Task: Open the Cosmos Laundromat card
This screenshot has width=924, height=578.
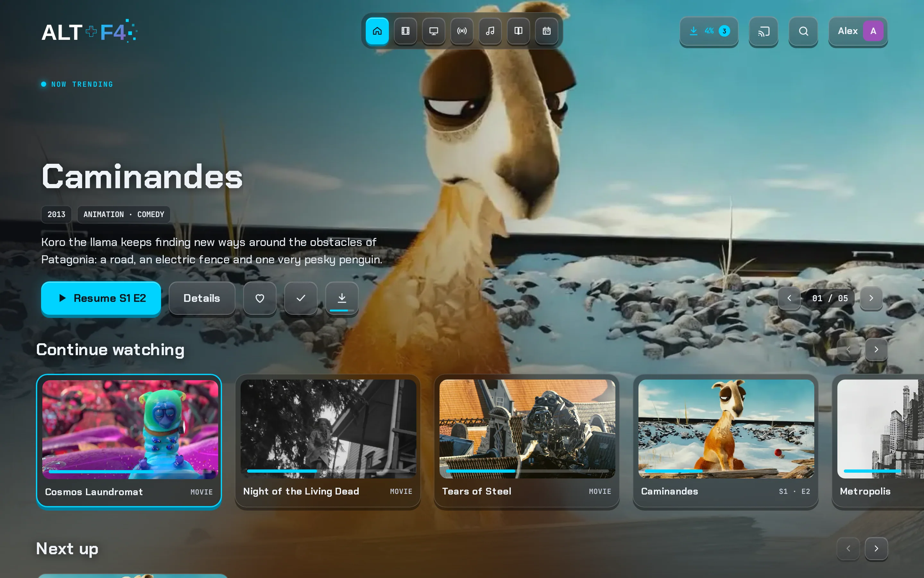Action: (x=129, y=441)
